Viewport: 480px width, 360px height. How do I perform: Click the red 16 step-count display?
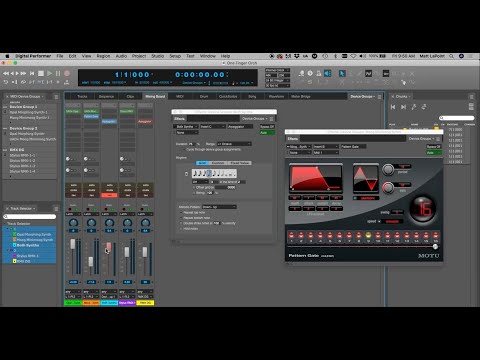tap(424, 209)
